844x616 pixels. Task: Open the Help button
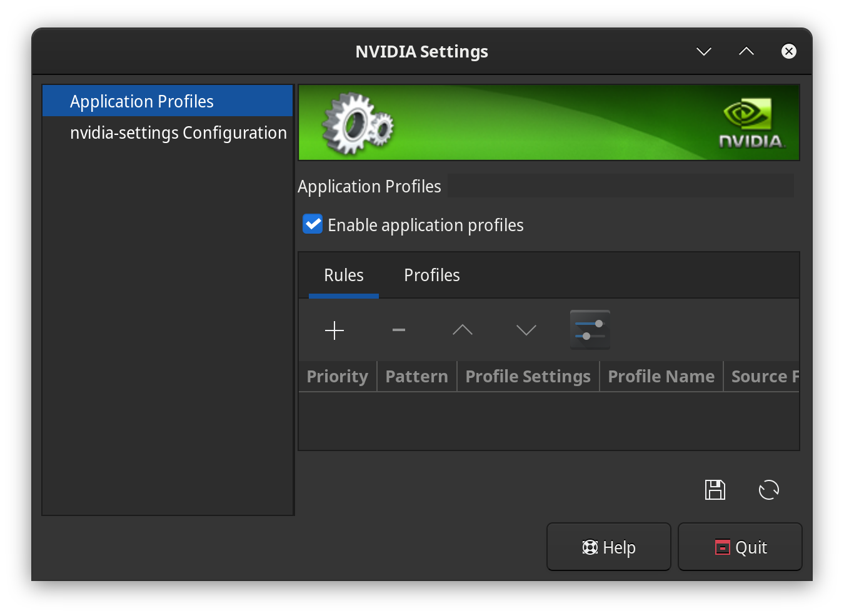(x=608, y=547)
